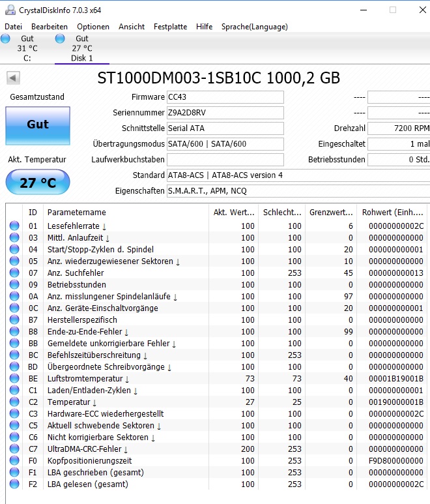Click the status orb for Start/Stopp-Zyklen row
Screen dimensions: 430x504
(x=14, y=249)
